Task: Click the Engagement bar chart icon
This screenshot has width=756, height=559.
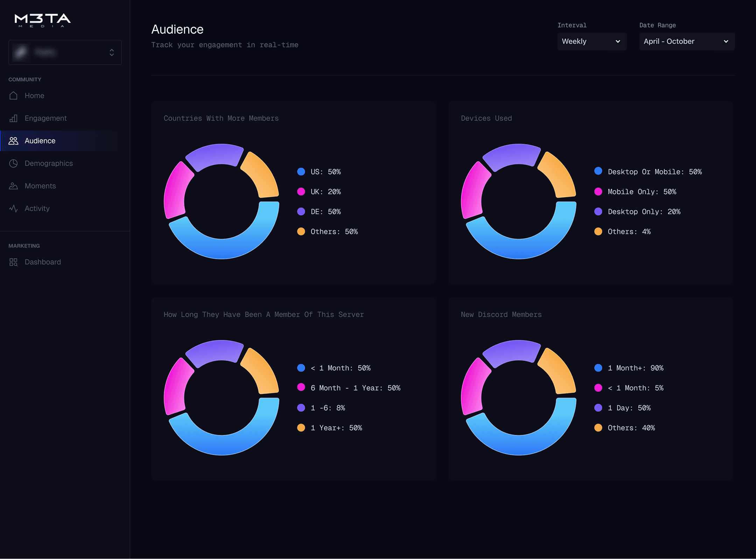Action: click(13, 118)
